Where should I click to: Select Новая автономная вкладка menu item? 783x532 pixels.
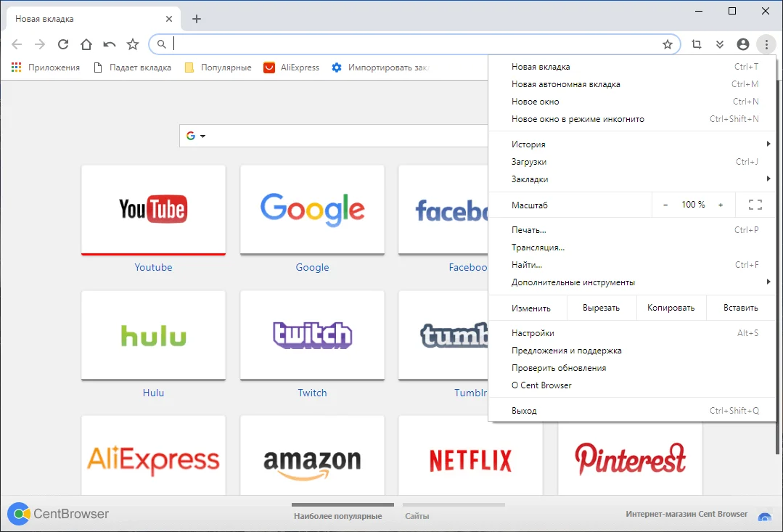pos(632,84)
